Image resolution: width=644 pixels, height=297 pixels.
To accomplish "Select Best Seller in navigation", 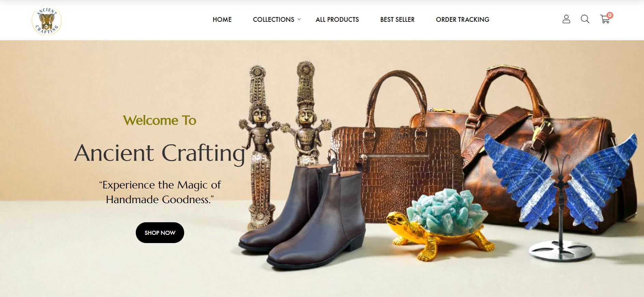I will 397,19.
